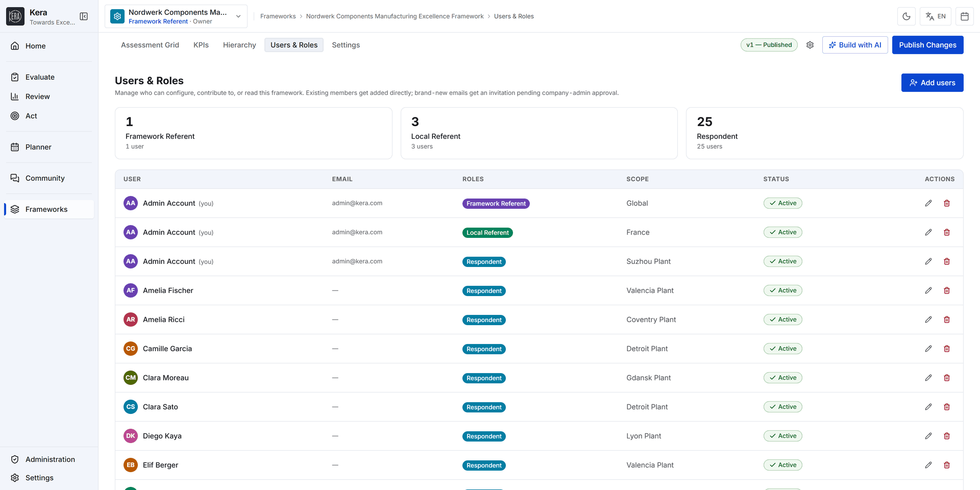The image size is (980, 490).
Task: Delete Camille Garcia's role trash icon
Action: tap(947, 349)
